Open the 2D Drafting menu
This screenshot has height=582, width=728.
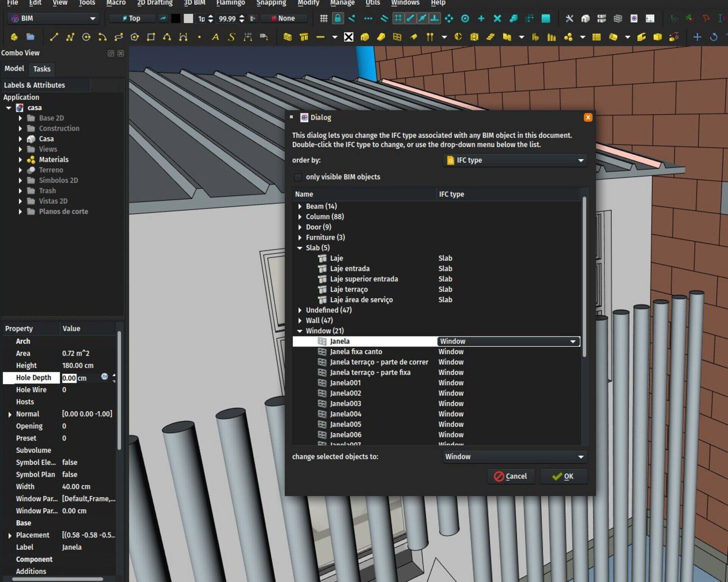click(155, 3)
